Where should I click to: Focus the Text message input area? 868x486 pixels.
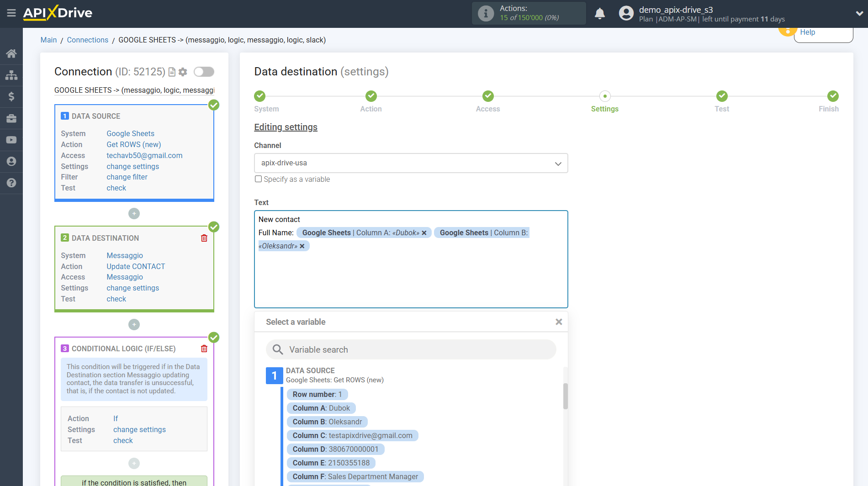pyautogui.click(x=411, y=259)
